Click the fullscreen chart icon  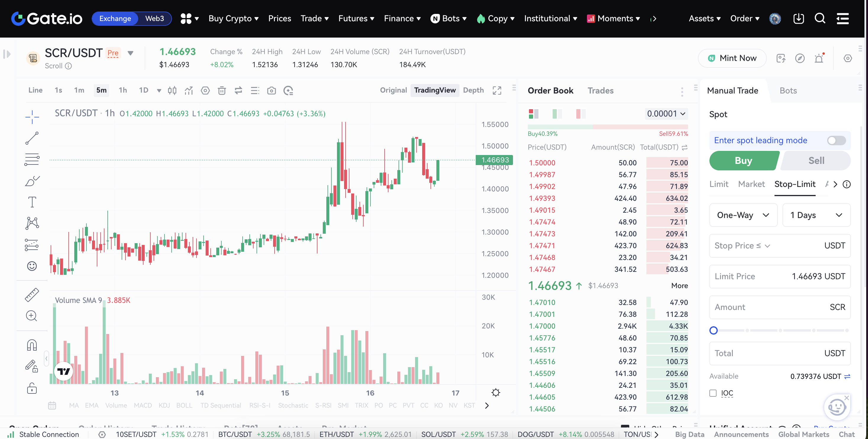497,90
